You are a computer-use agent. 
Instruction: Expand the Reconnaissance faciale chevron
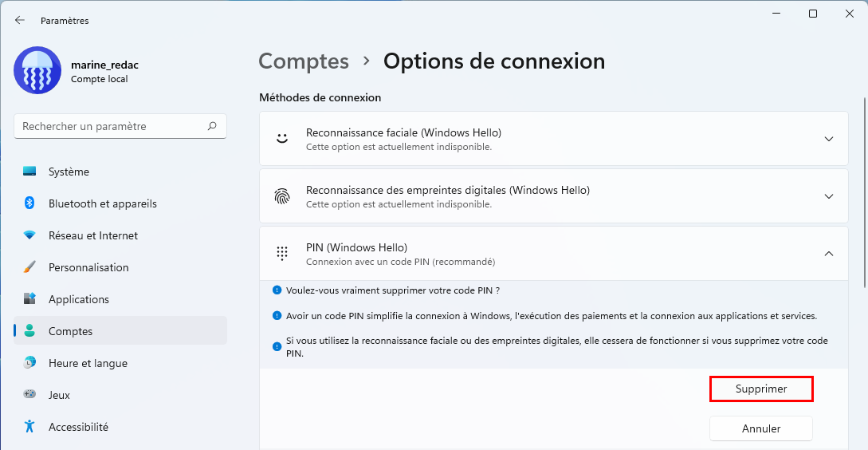tap(829, 139)
